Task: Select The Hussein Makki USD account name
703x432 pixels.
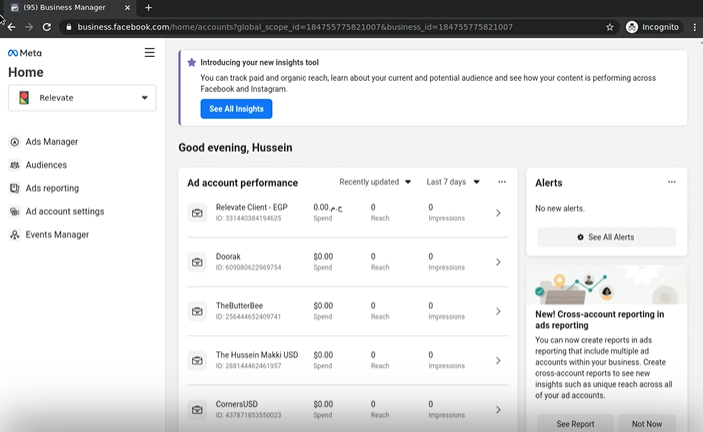Action: (257, 355)
